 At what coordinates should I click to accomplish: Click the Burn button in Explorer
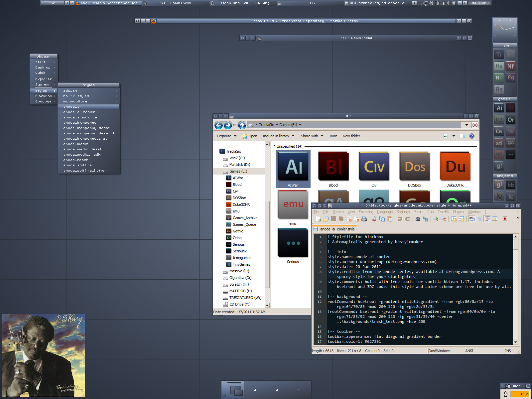click(x=333, y=136)
